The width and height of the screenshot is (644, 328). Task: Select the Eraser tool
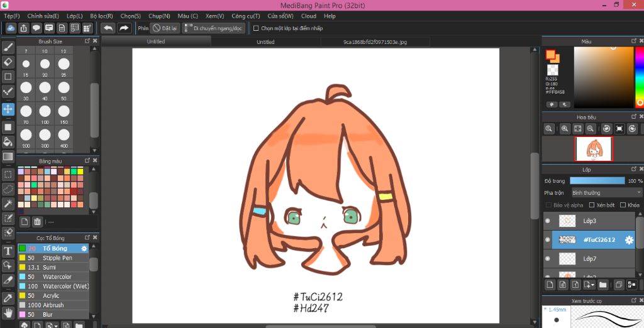click(8, 62)
